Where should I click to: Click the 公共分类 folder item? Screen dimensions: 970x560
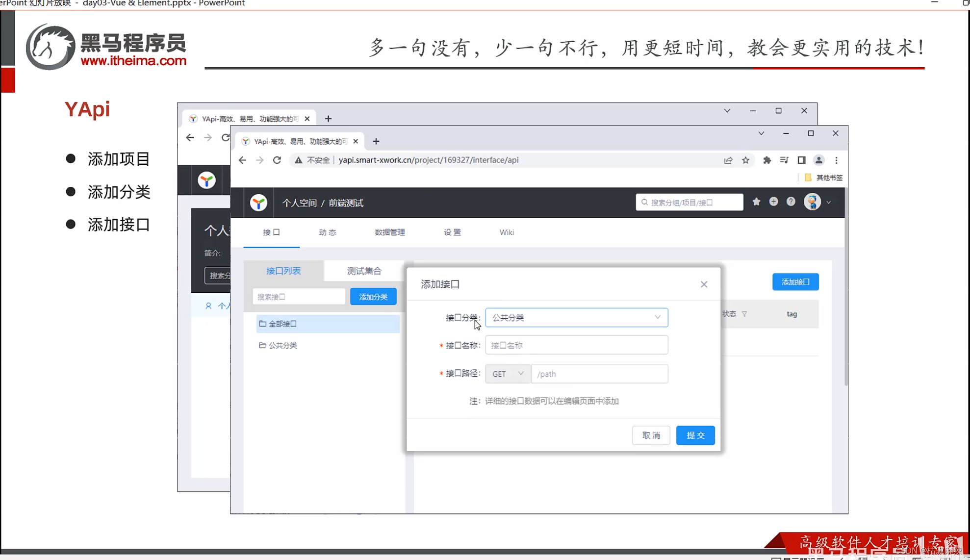tap(283, 345)
